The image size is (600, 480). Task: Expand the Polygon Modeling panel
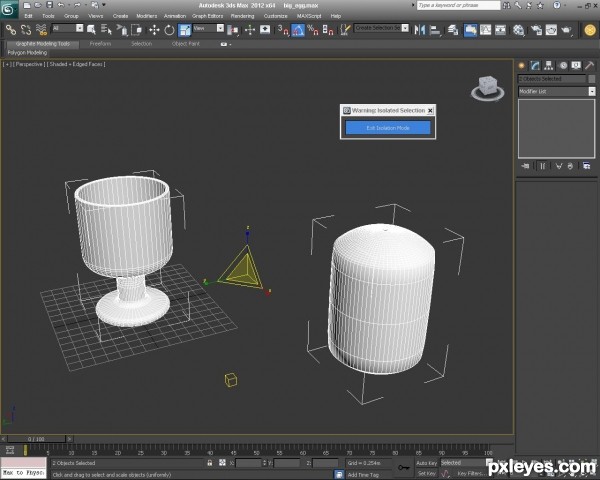27,52
